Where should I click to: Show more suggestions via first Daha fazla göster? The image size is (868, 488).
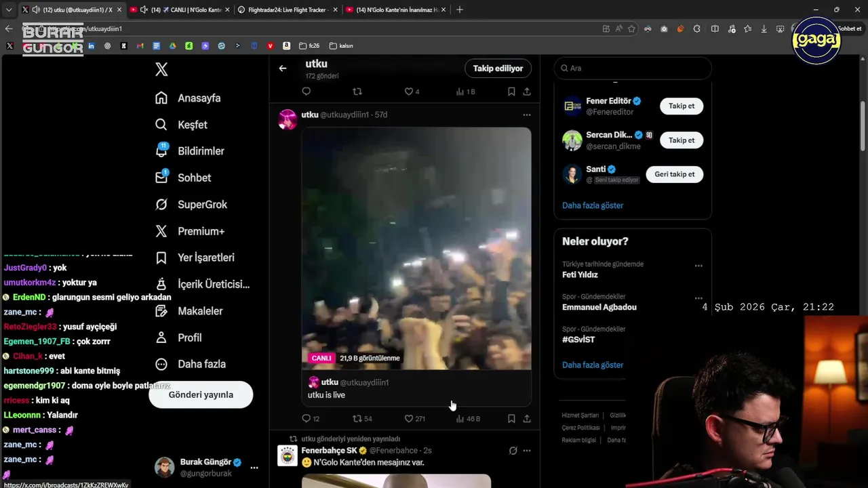(593, 205)
